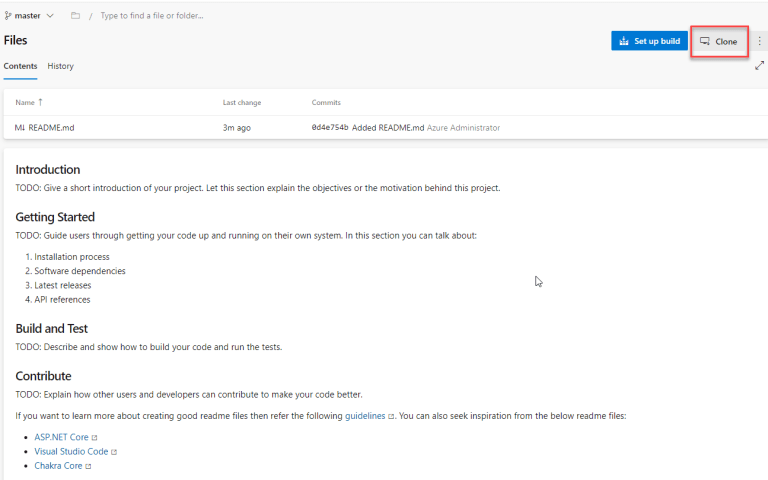Click the 'Installation process' list item
This screenshot has height=480, width=768.
click(x=72, y=257)
